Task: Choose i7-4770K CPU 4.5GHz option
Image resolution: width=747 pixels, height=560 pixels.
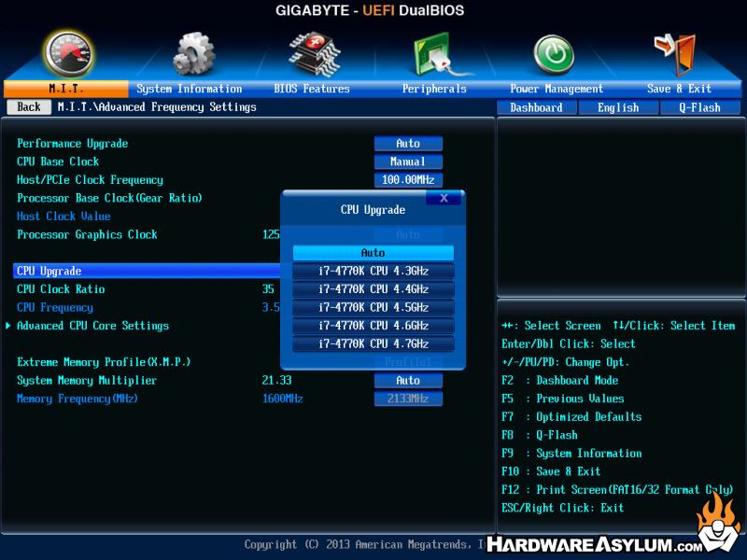Action: pyautogui.click(x=373, y=307)
